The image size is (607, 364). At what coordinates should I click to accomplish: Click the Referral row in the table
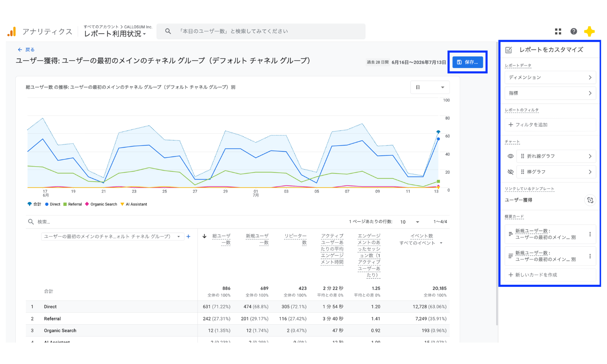pyautogui.click(x=238, y=319)
